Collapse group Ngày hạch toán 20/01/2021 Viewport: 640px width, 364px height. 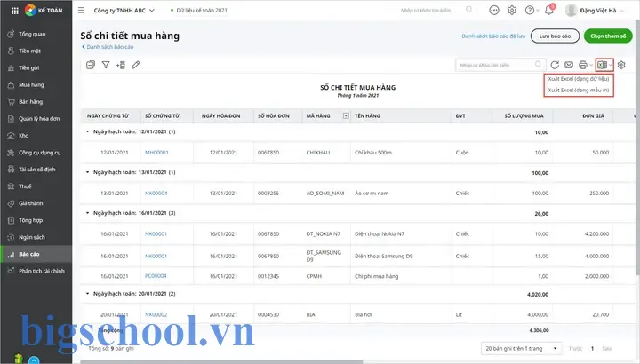(87, 294)
